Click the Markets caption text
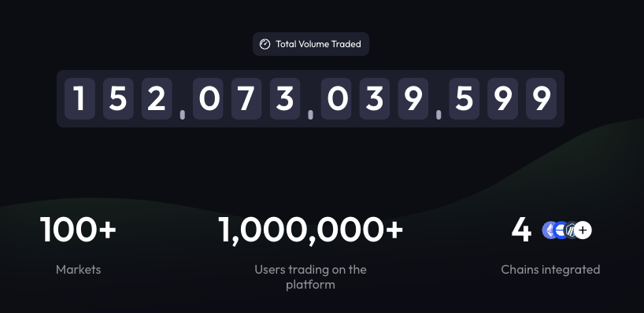Screen dimensions: 644x313 click(78, 270)
